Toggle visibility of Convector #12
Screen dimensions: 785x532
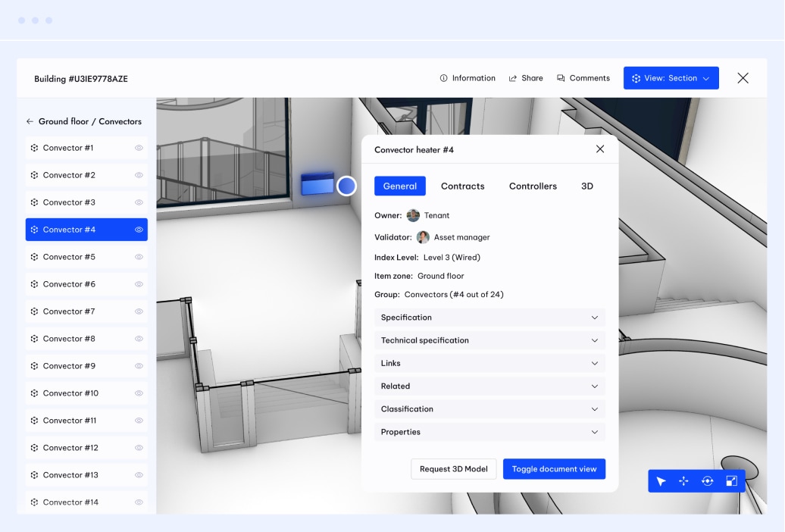coord(139,448)
